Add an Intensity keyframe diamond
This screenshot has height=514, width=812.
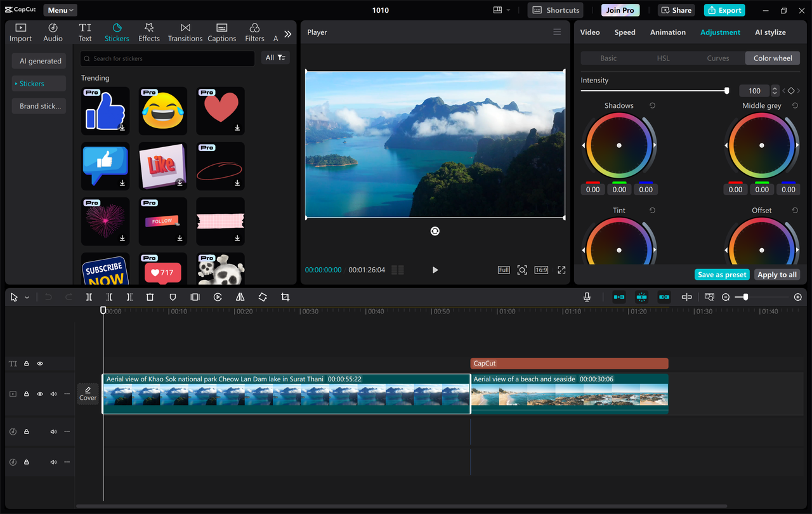click(x=790, y=91)
